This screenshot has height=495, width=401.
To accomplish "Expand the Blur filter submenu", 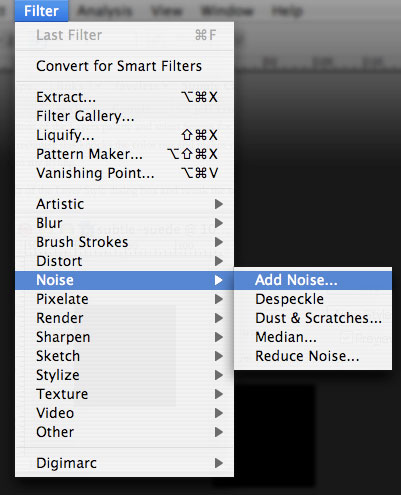I will coord(124,223).
